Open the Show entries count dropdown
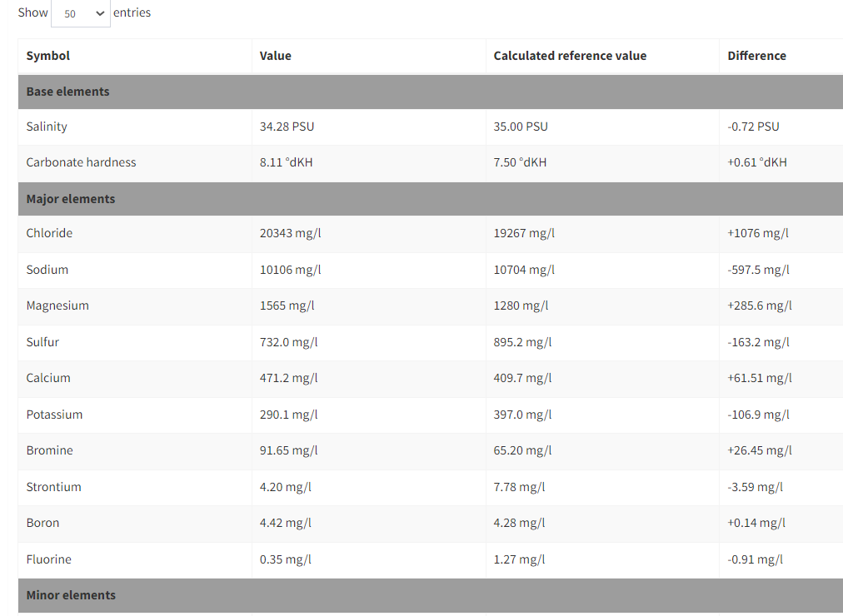Image resolution: width=843 pixels, height=616 pixels. click(81, 13)
